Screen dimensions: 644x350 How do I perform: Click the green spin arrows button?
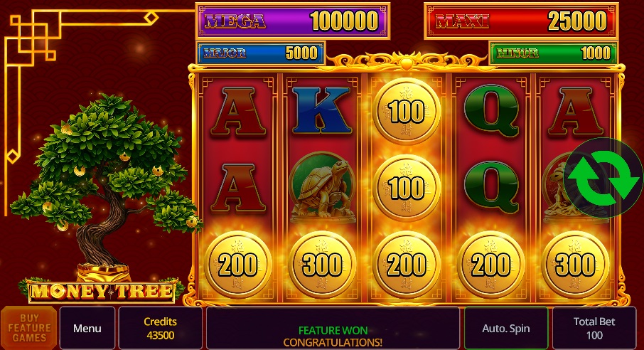click(603, 178)
